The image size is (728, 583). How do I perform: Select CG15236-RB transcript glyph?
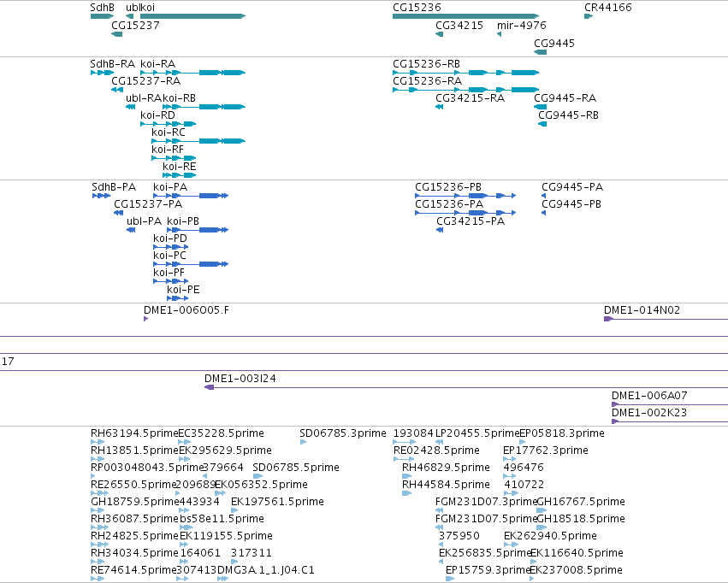465,73
